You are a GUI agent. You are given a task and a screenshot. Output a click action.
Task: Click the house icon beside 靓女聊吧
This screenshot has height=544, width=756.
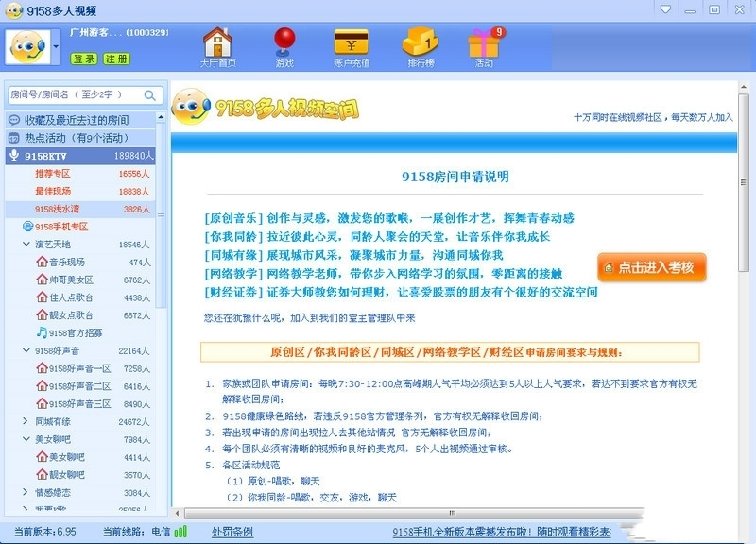tap(42, 474)
